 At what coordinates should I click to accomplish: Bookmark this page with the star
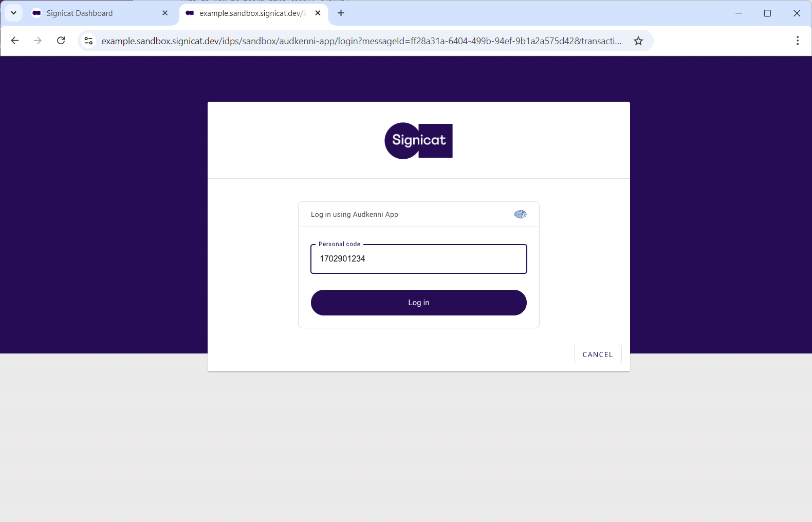click(x=638, y=41)
